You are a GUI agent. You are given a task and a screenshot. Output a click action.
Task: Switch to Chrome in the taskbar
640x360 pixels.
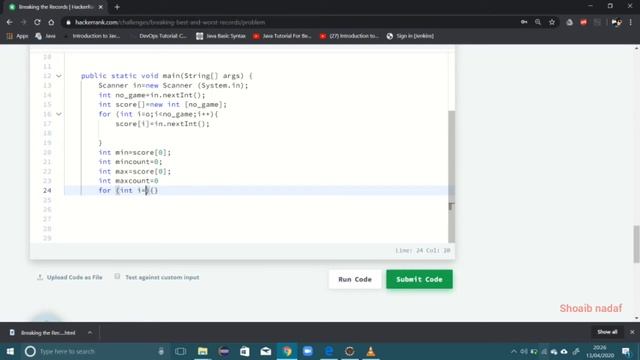tap(287, 351)
